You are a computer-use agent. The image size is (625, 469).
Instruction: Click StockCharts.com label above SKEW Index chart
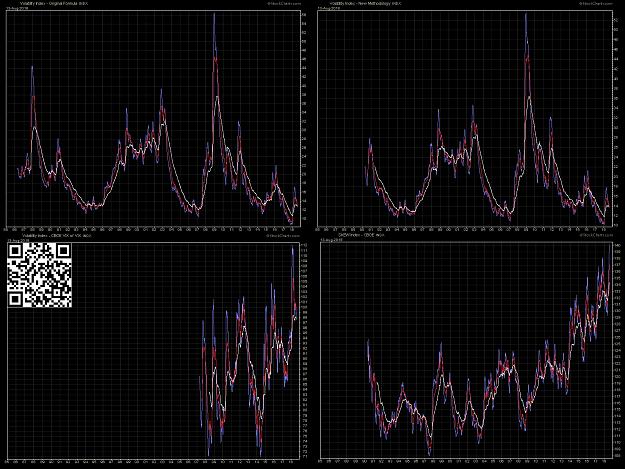[596, 235]
